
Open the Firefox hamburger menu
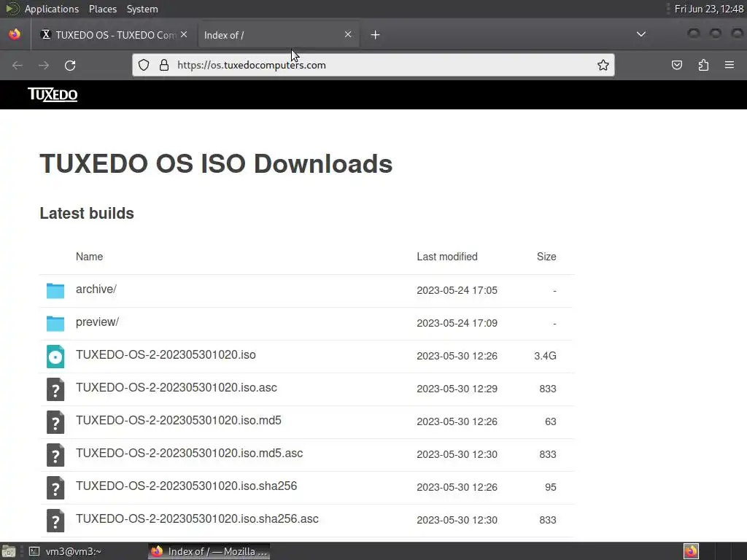coord(729,65)
